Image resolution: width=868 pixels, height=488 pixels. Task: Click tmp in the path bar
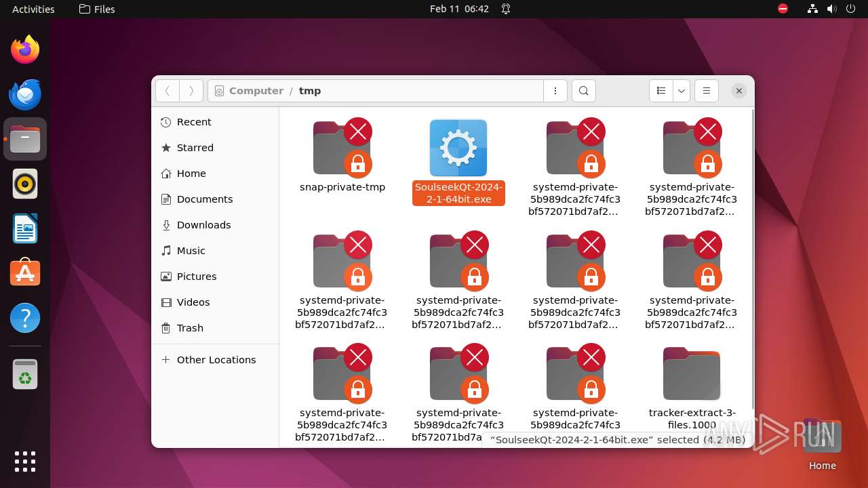[x=310, y=91]
